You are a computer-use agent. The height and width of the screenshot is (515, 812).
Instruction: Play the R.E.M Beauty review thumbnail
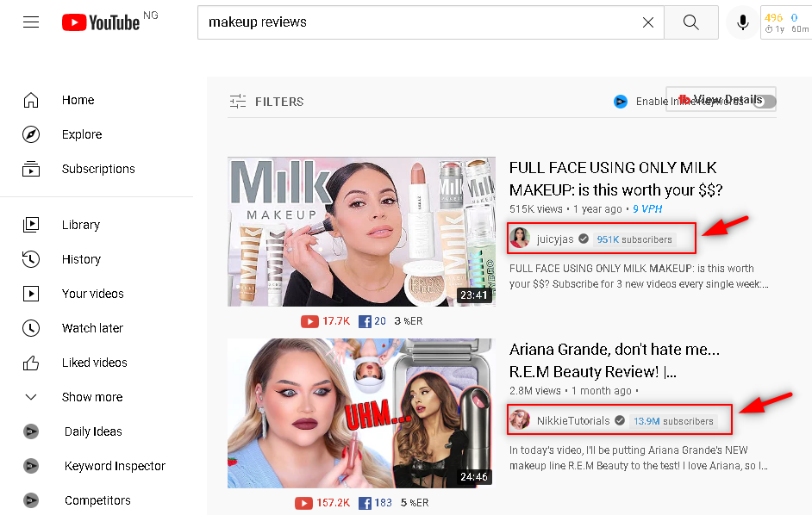[361, 413]
